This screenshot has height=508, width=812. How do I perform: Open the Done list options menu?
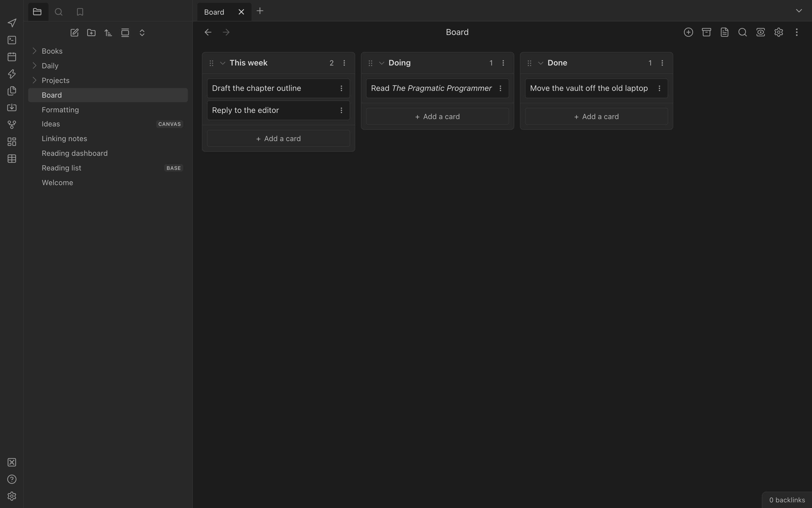[x=662, y=63]
